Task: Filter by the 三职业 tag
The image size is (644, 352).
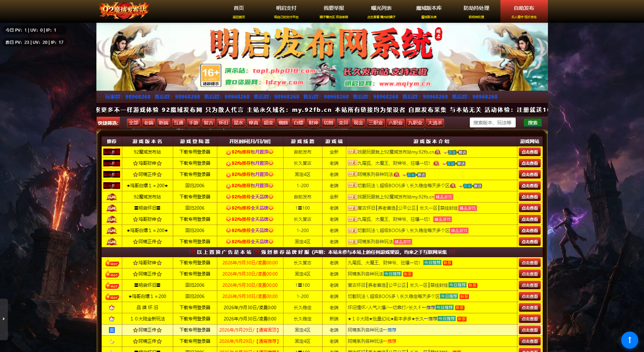Action: [375, 123]
